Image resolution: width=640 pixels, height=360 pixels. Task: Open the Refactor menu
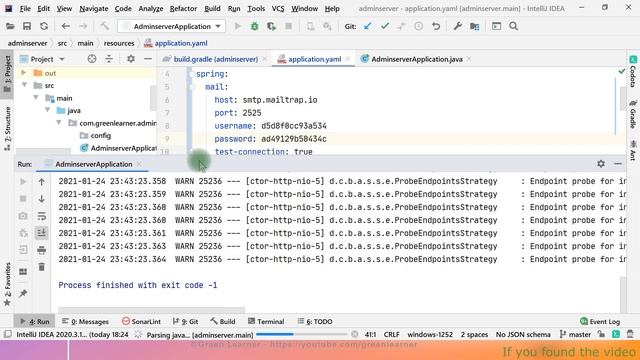coord(183,8)
